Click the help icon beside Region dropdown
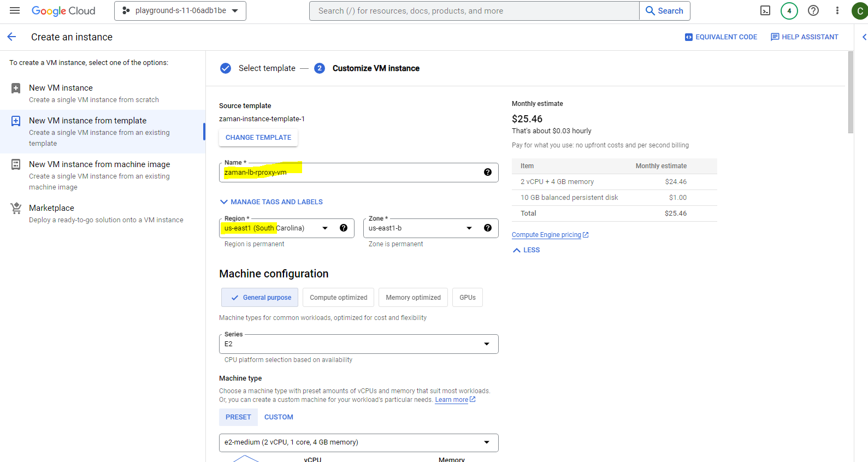Viewport: 868px width, 462px height. point(344,228)
